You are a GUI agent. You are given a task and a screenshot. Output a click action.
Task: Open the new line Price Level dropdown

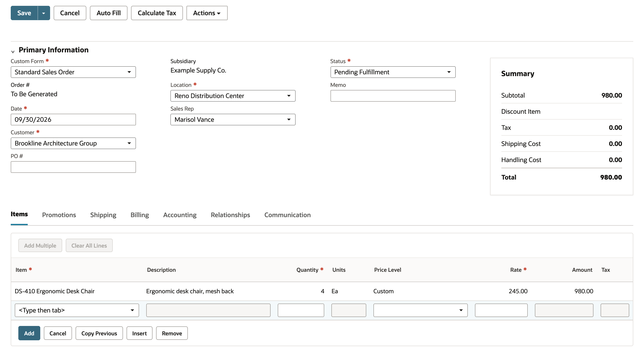pyautogui.click(x=420, y=310)
